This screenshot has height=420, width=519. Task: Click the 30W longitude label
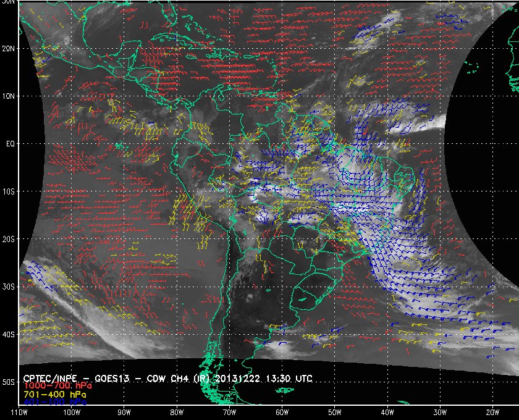440,413
